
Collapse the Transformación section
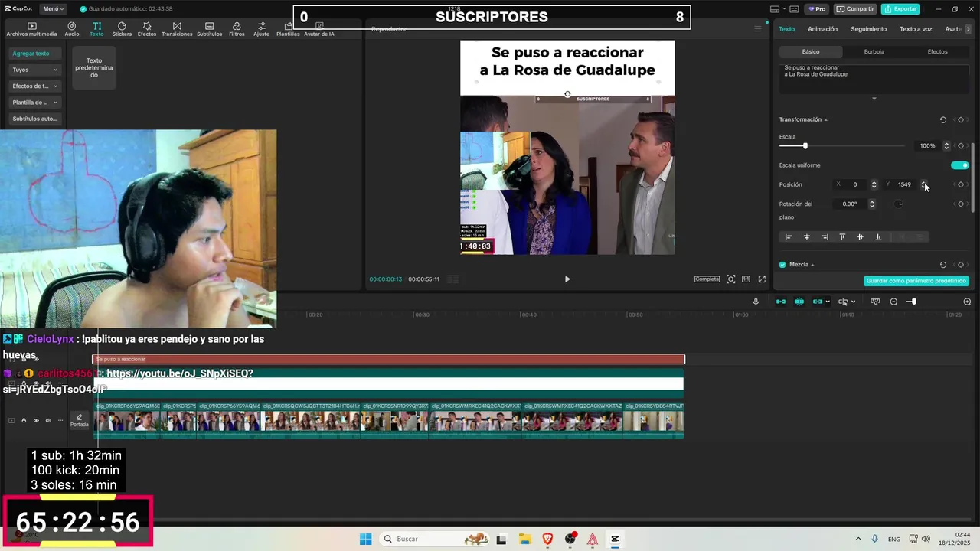pyautogui.click(x=825, y=120)
